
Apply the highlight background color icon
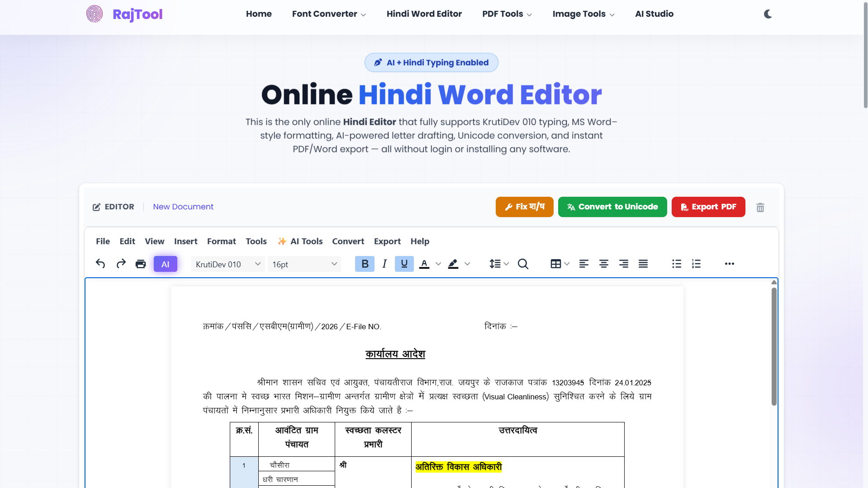(x=453, y=264)
